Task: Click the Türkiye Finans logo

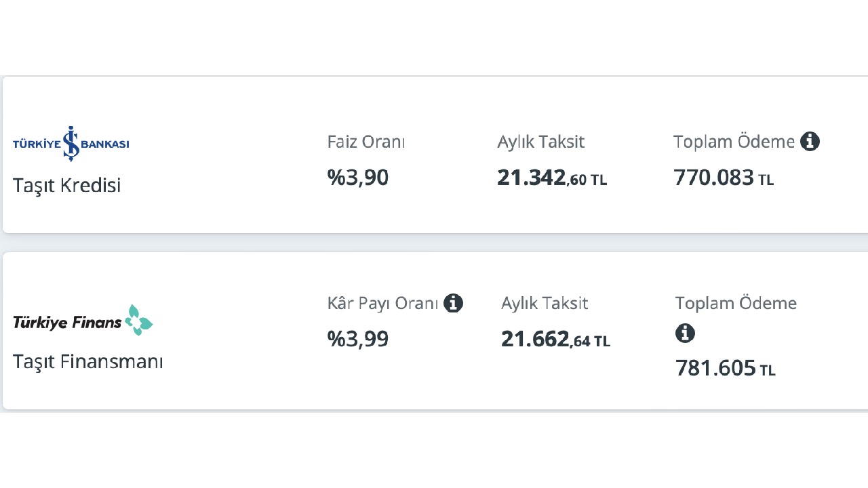Action: coord(83,321)
